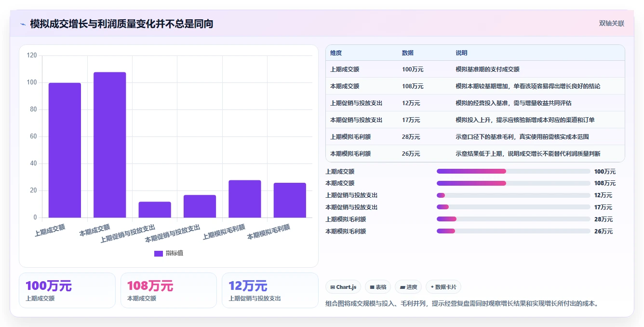The height and width of the screenshot is (327, 644).
Task: Click the 上期模拟毛利额 chart bar
Action: click(245, 199)
